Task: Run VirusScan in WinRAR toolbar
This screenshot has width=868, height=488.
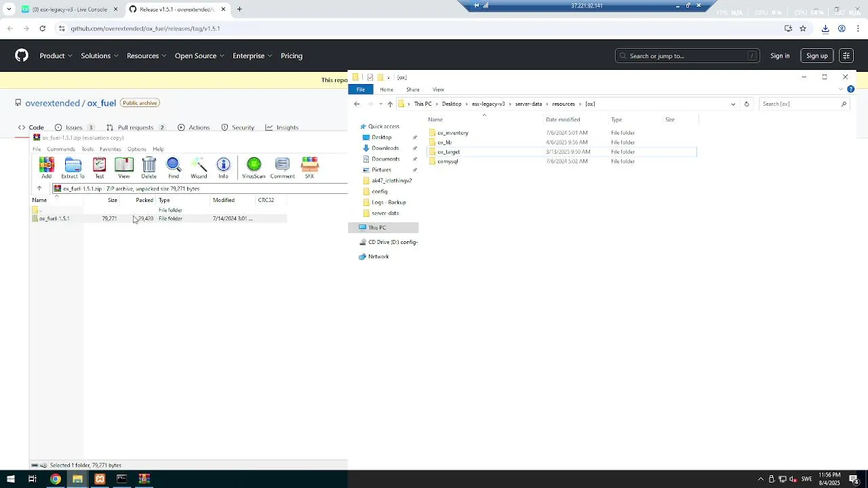Action: coord(254,167)
